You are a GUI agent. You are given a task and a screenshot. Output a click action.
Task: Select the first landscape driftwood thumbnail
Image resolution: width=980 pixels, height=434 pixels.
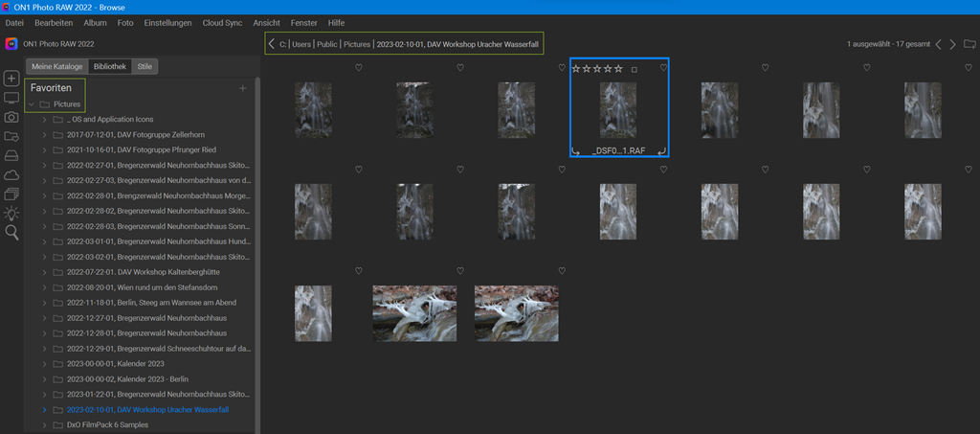click(x=414, y=312)
